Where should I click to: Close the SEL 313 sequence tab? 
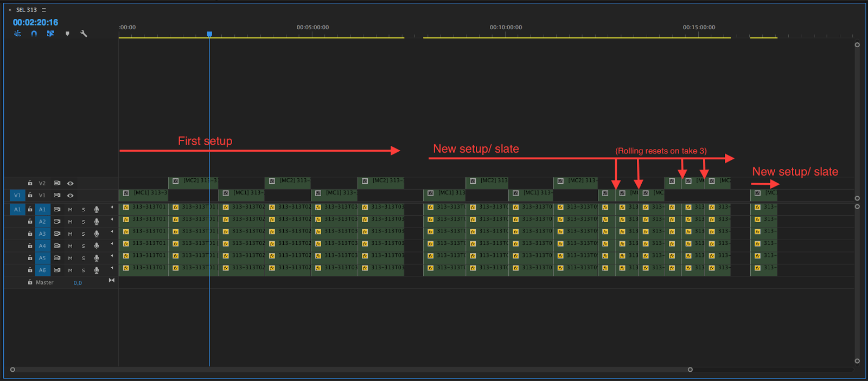(10, 10)
